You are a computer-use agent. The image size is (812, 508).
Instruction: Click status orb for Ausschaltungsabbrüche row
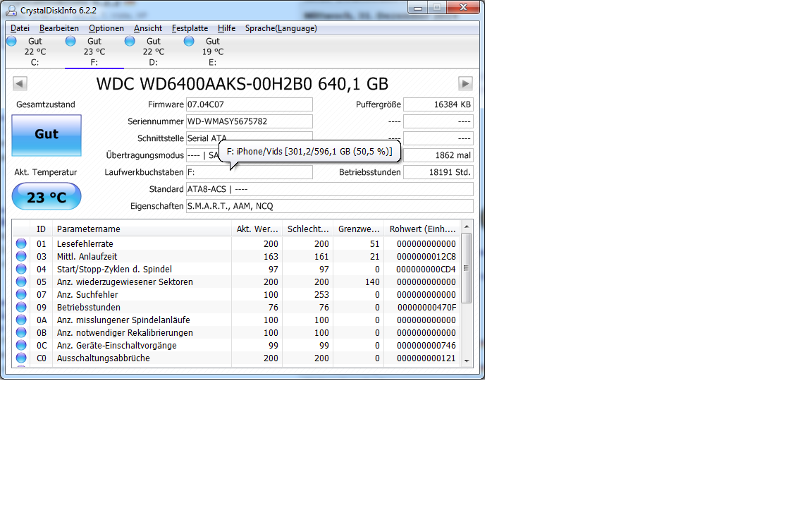[21, 358]
